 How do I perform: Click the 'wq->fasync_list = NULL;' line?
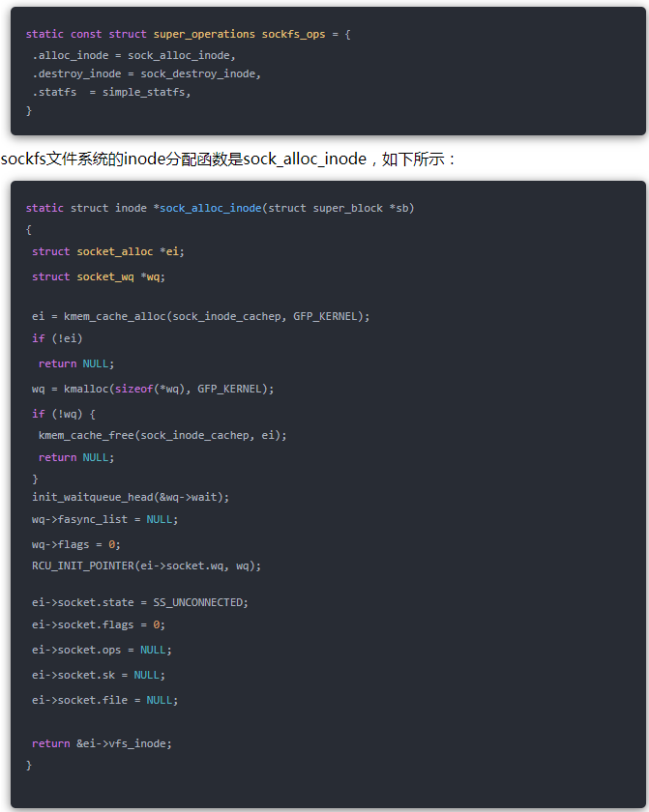coord(105,519)
